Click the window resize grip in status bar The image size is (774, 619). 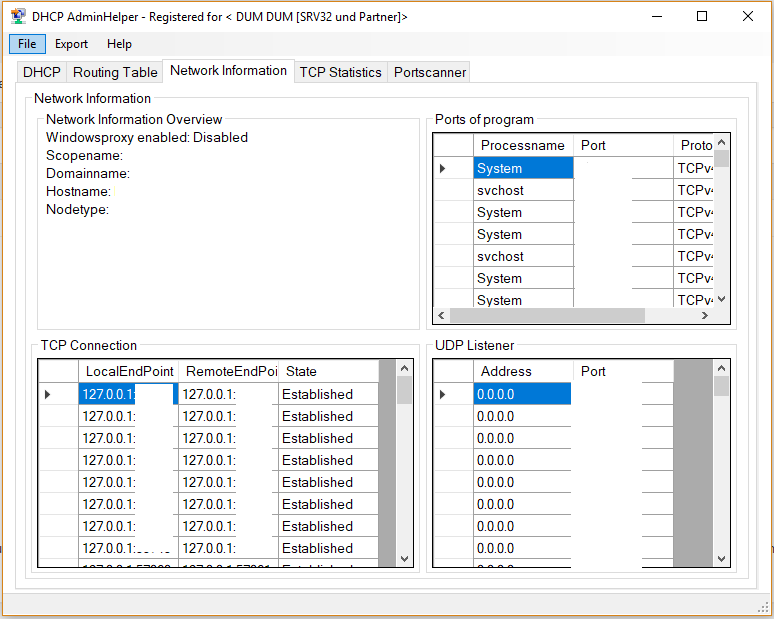pyautogui.click(x=763, y=607)
